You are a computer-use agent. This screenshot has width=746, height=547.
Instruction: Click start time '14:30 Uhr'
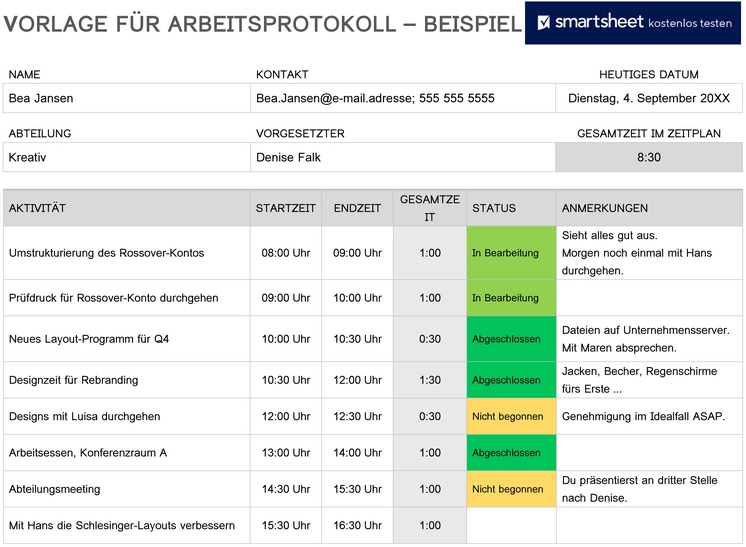point(286,489)
